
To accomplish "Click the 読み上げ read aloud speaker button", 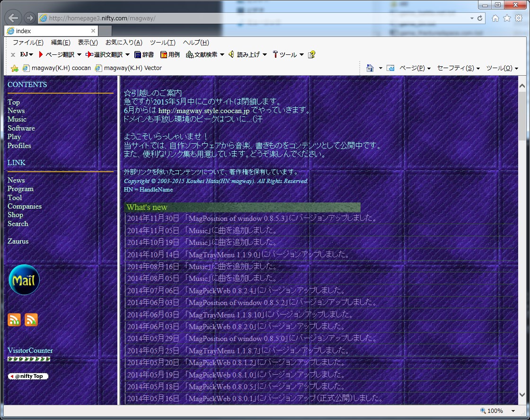I will pyautogui.click(x=244, y=54).
